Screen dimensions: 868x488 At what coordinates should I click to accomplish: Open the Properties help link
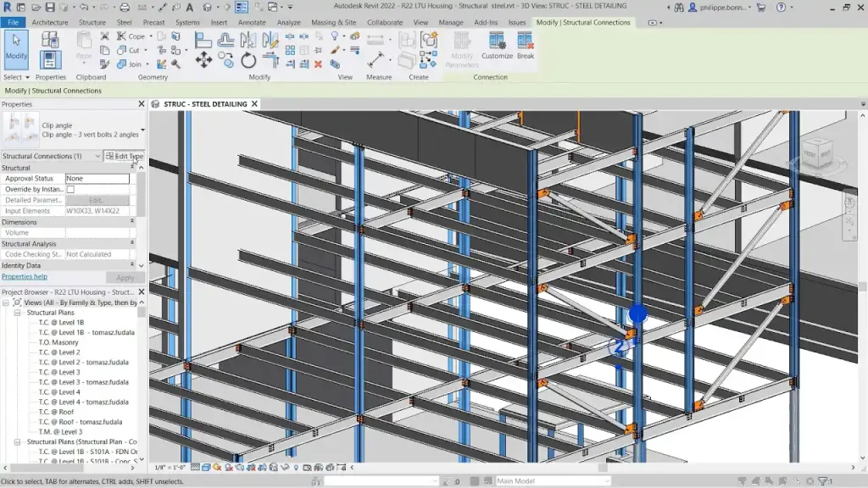24,274
